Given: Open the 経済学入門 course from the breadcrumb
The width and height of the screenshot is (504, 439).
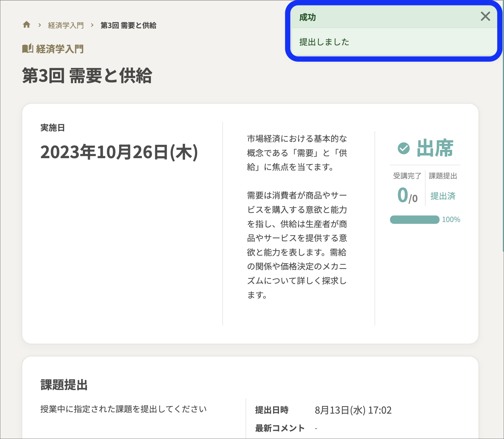Looking at the screenshot, I should [x=65, y=25].
